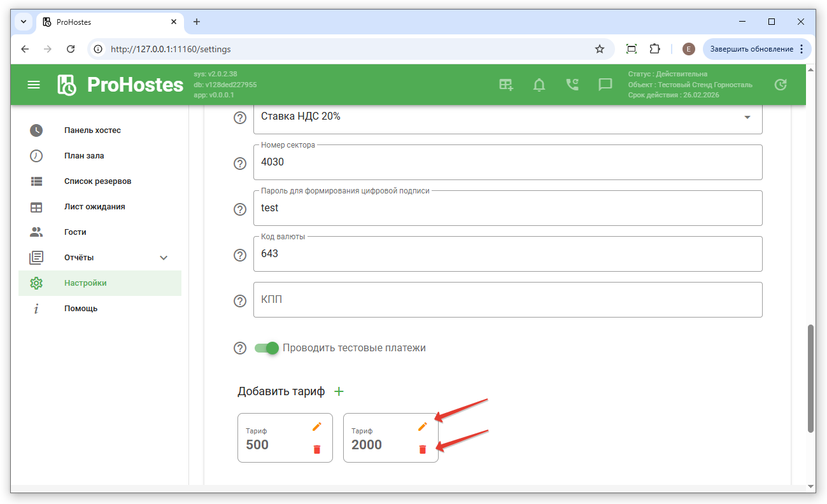Image resolution: width=827 pixels, height=504 pixels.
Task: Delete the 2000 tariff with trash icon
Action: (x=422, y=449)
